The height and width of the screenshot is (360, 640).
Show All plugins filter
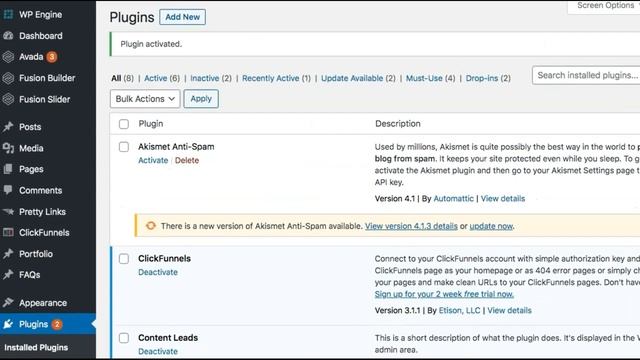[116, 78]
